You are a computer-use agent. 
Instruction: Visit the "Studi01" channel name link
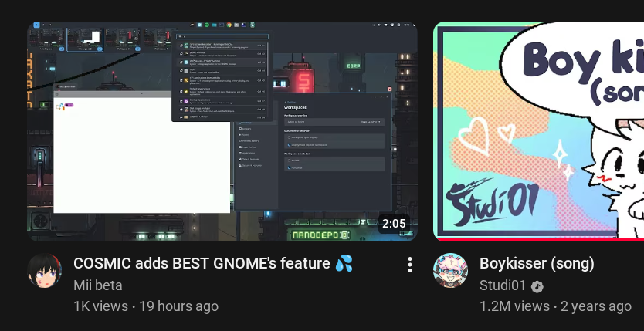502,285
